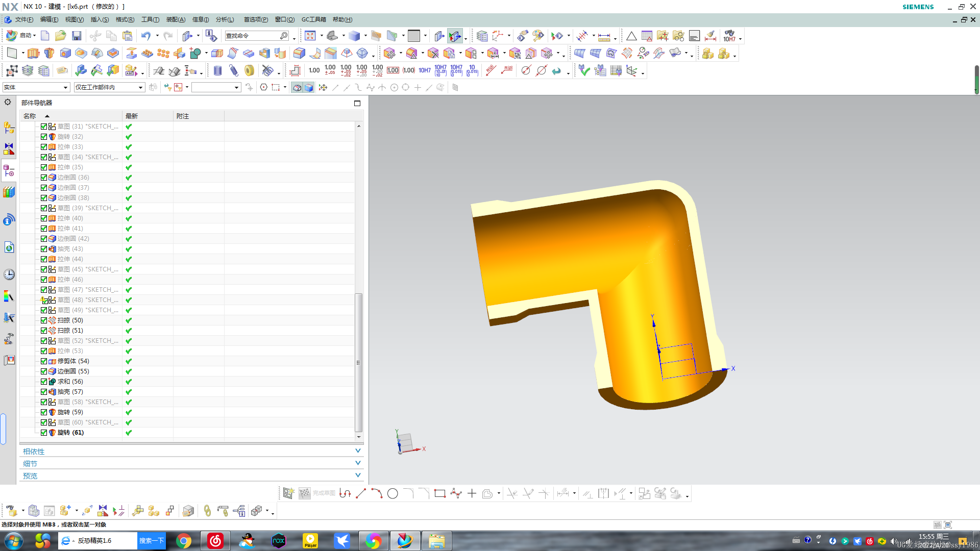Click the 名称 column header
The width and height of the screenshot is (980, 551).
click(71, 116)
